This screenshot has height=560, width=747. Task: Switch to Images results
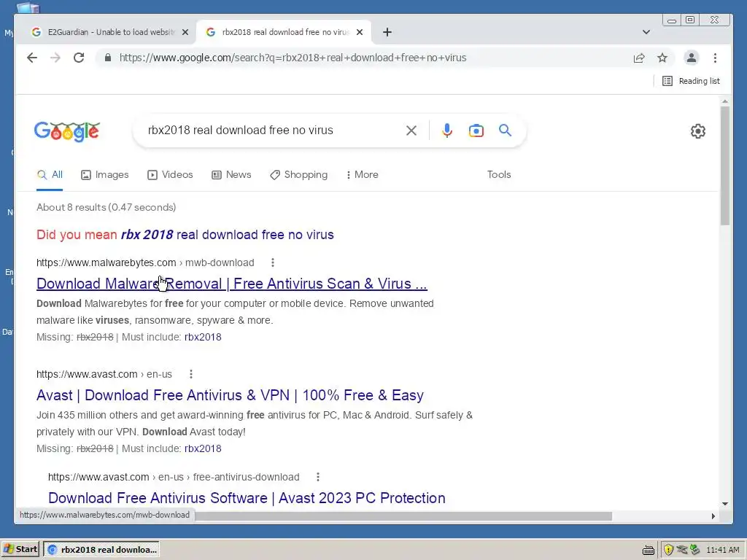click(105, 175)
